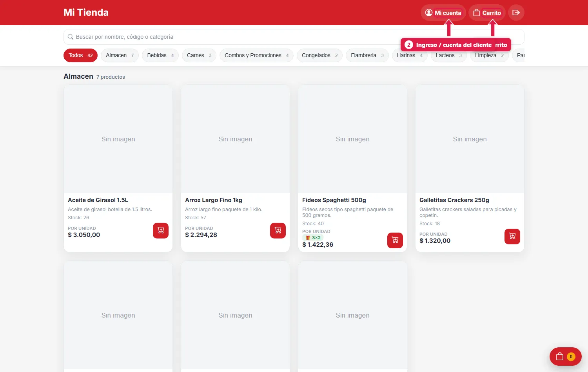This screenshot has height=372, width=588.
Task: Add Fideos Spaghetti 500g to cart
Action: point(395,240)
